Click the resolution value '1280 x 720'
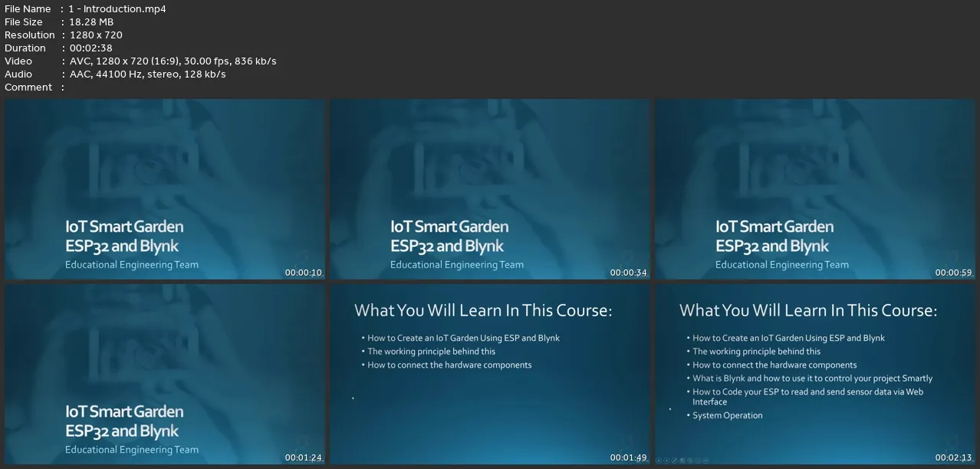The height and width of the screenshot is (469, 980). coord(96,35)
